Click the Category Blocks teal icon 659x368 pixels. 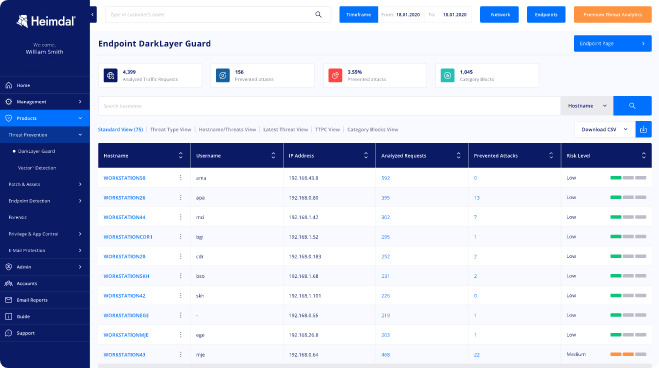pyautogui.click(x=448, y=76)
